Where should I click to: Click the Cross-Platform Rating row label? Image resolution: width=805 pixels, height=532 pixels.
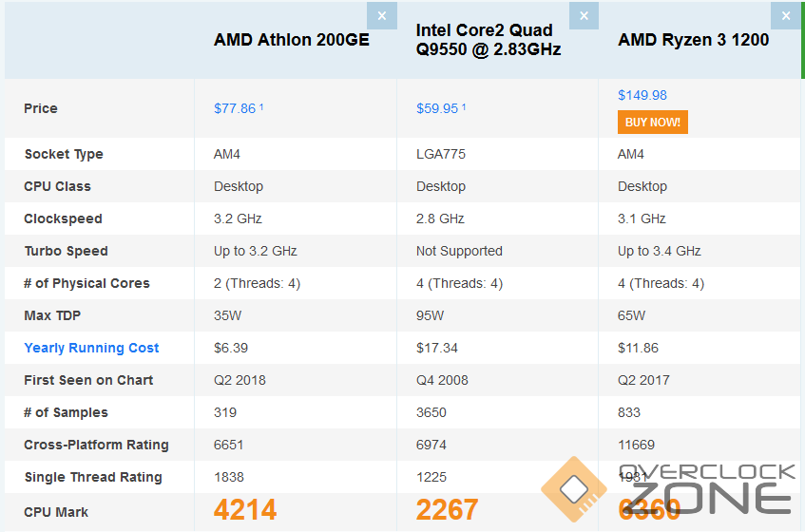(x=96, y=445)
